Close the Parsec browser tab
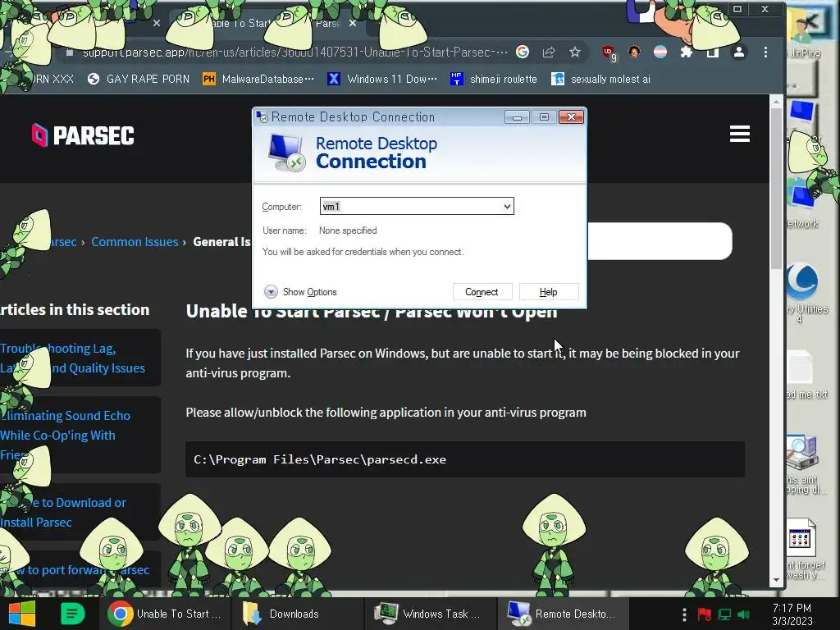This screenshot has height=630, width=840. click(353, 23)
